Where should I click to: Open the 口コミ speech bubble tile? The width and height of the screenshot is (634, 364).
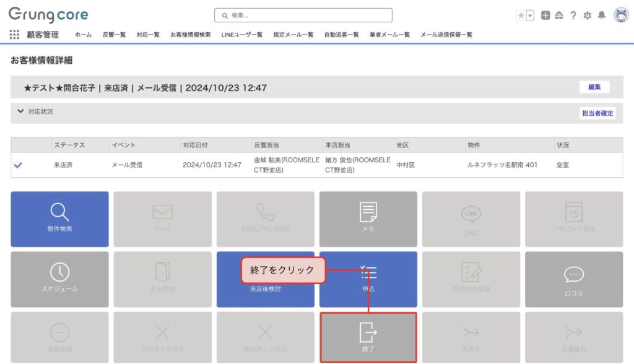coord(573,279)
